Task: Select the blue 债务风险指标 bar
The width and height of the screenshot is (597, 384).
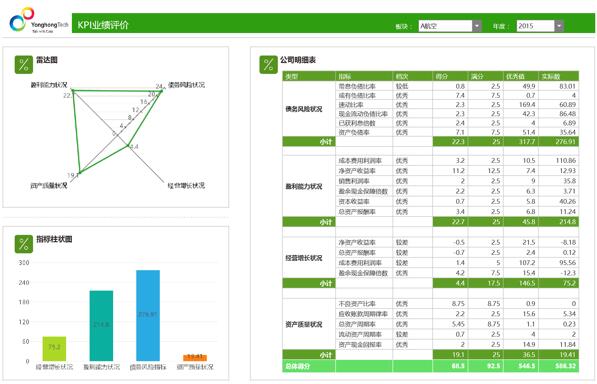Action: pyautogui.click(x=148, y=315)
